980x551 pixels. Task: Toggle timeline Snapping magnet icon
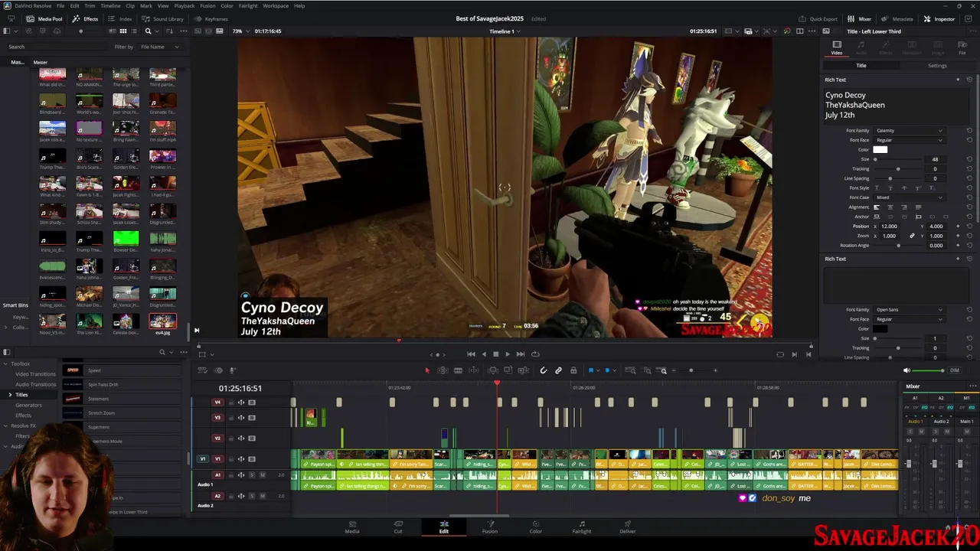point(543,370)
